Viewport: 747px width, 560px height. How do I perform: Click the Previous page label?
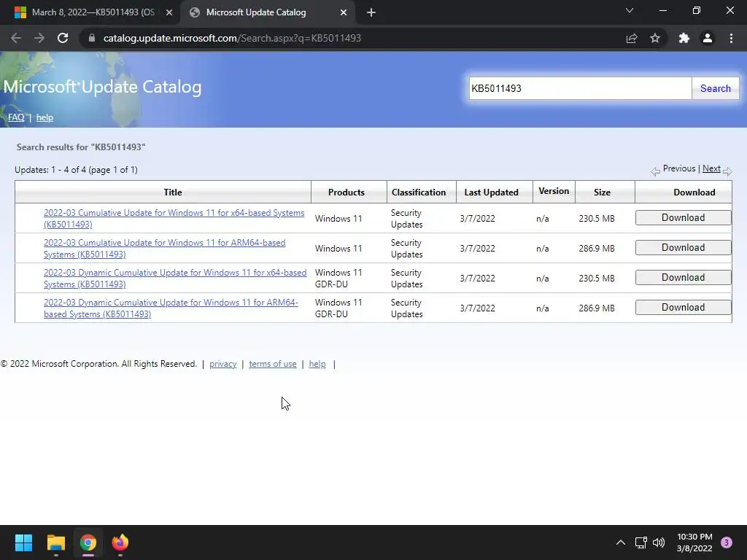coord(679,168)
